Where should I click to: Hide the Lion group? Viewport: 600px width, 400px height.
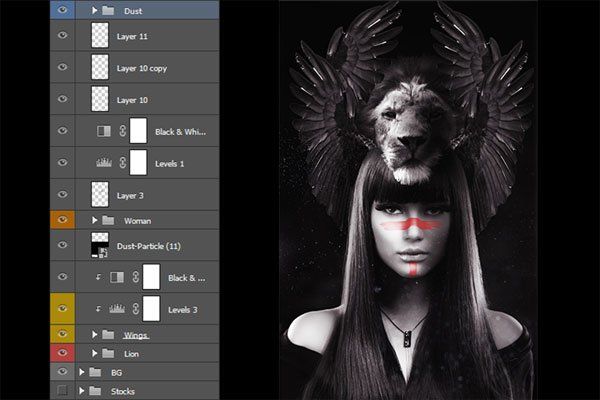[62, 353]
